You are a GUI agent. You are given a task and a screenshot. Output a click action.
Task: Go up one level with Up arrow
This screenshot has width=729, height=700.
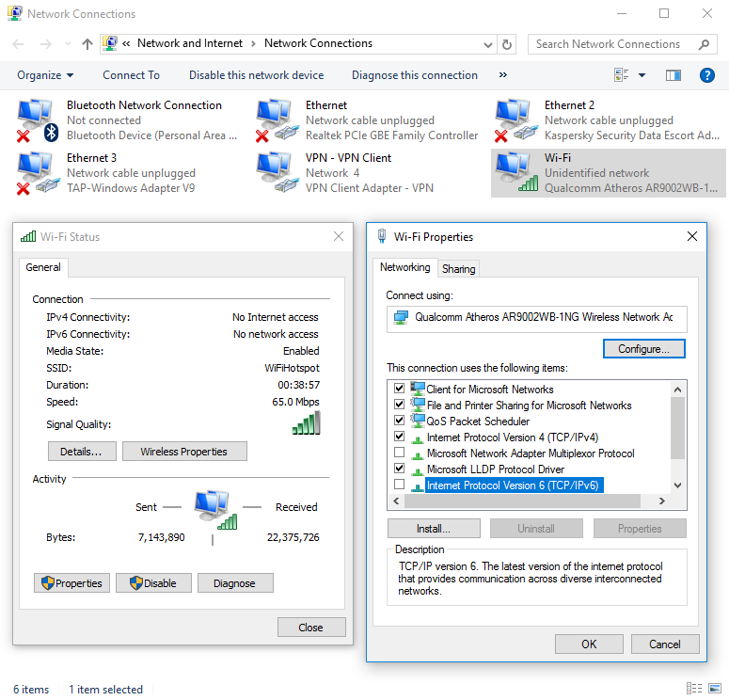click(87, 44)
